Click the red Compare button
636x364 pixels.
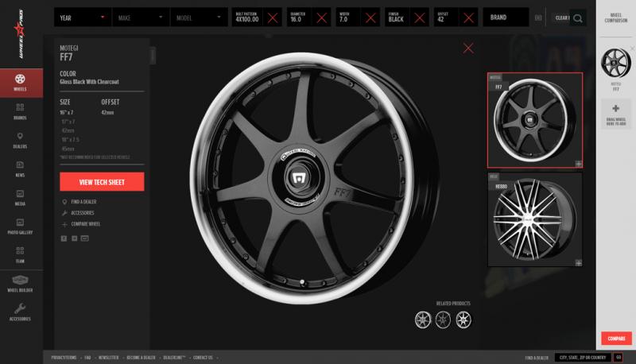tap(616, 339)
